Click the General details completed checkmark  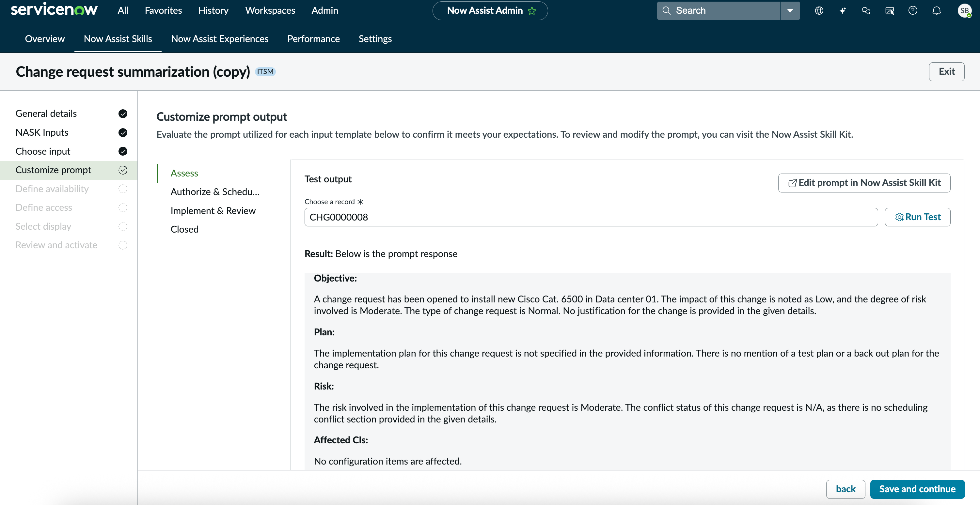tap(122, 113)
